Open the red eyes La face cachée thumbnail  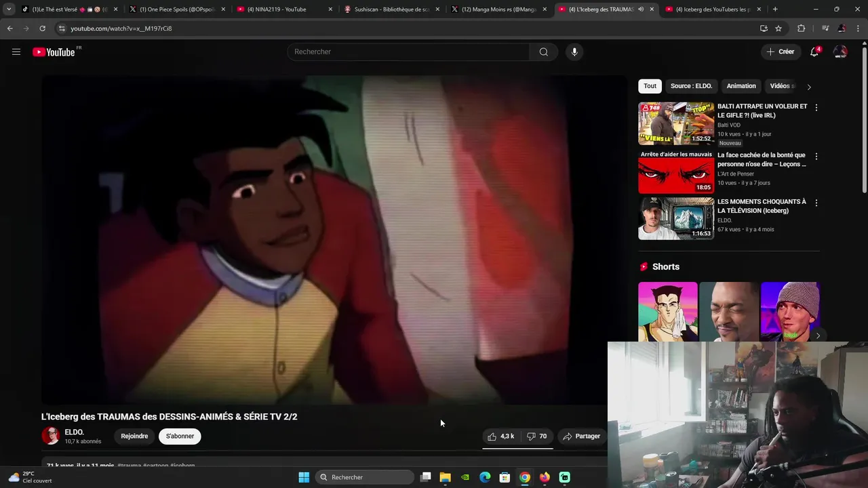click(676, 172)
